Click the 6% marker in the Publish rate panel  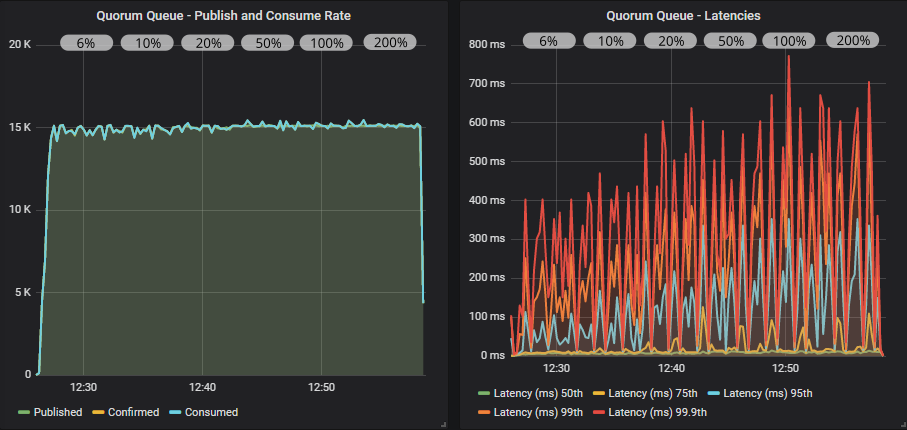click(87, 43)
